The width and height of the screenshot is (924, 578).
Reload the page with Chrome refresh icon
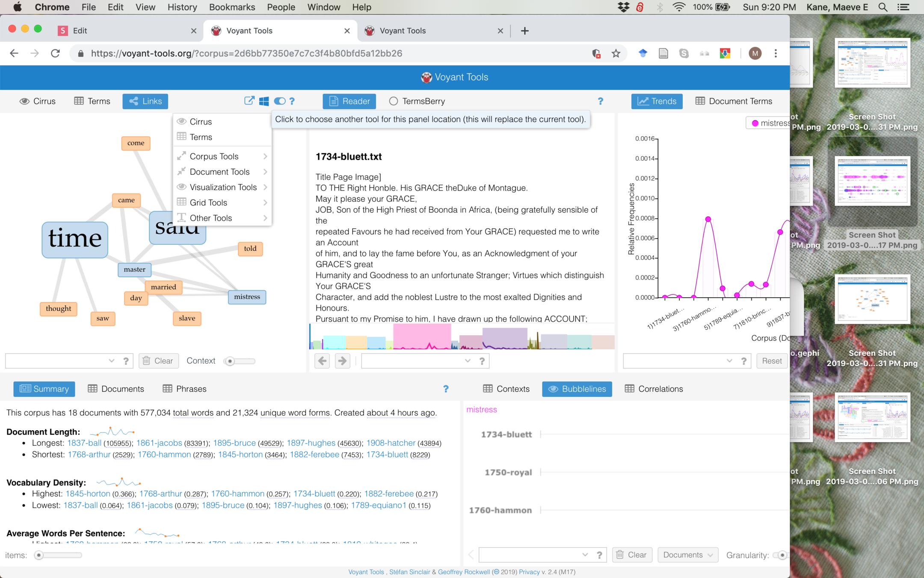click(55, 54)
